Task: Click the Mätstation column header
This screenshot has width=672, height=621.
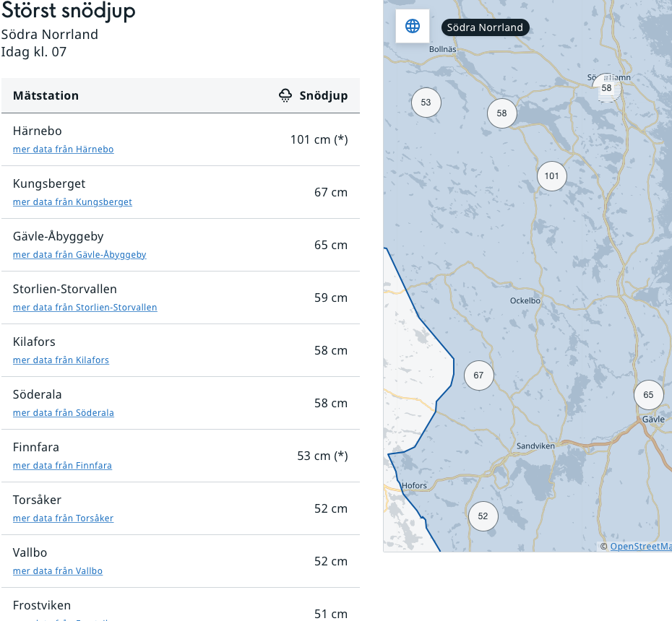Action: point(46,96)
